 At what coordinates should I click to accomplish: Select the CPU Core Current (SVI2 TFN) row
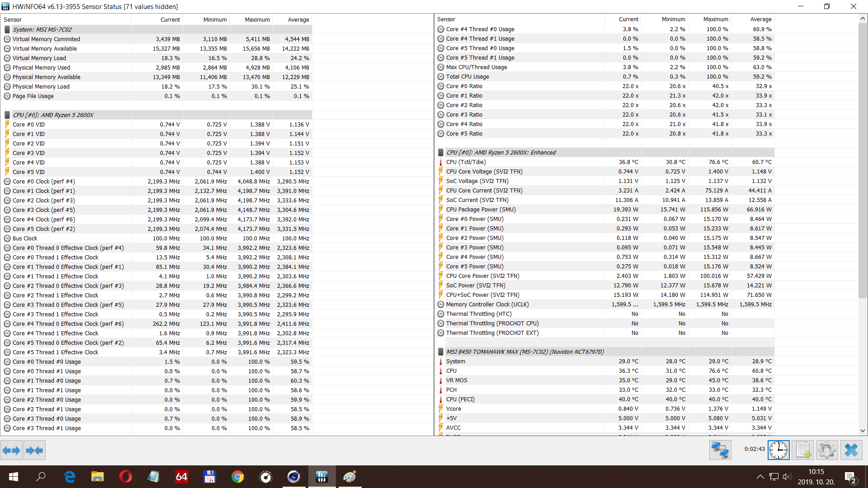tap(605, 190)
